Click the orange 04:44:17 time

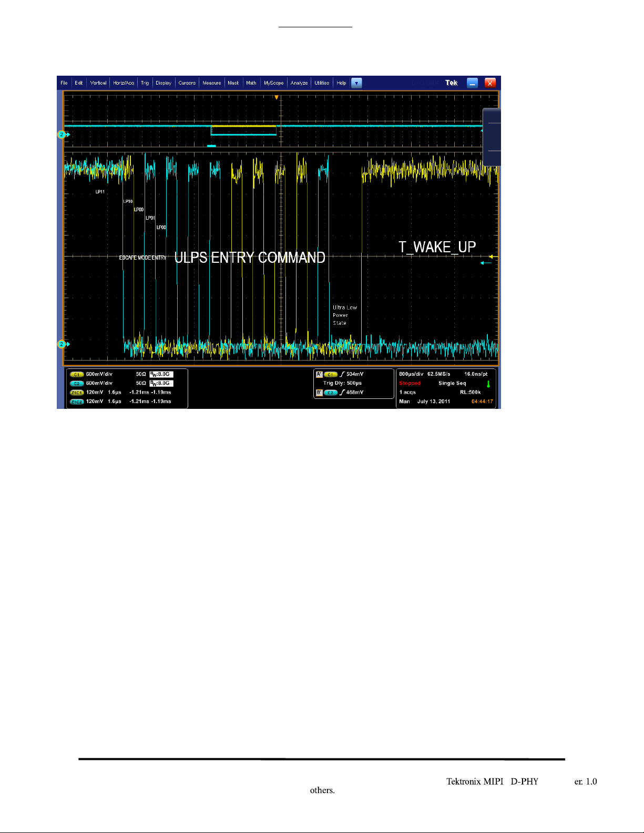482,401
